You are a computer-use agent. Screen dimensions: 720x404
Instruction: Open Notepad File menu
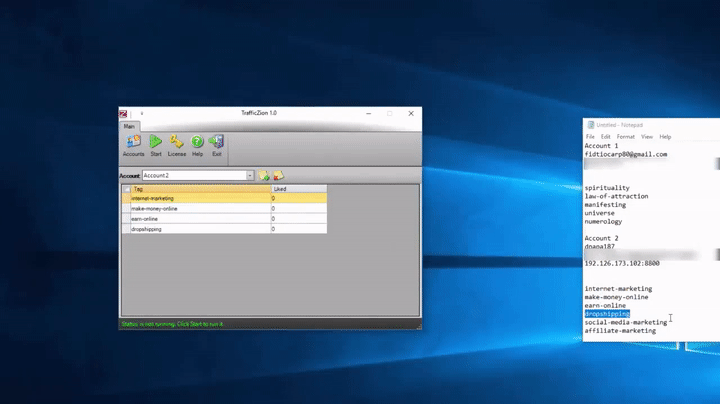[590, 137]
